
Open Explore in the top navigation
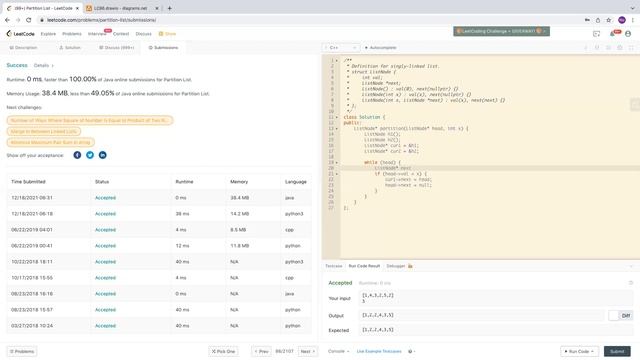(x=48, y=34)
